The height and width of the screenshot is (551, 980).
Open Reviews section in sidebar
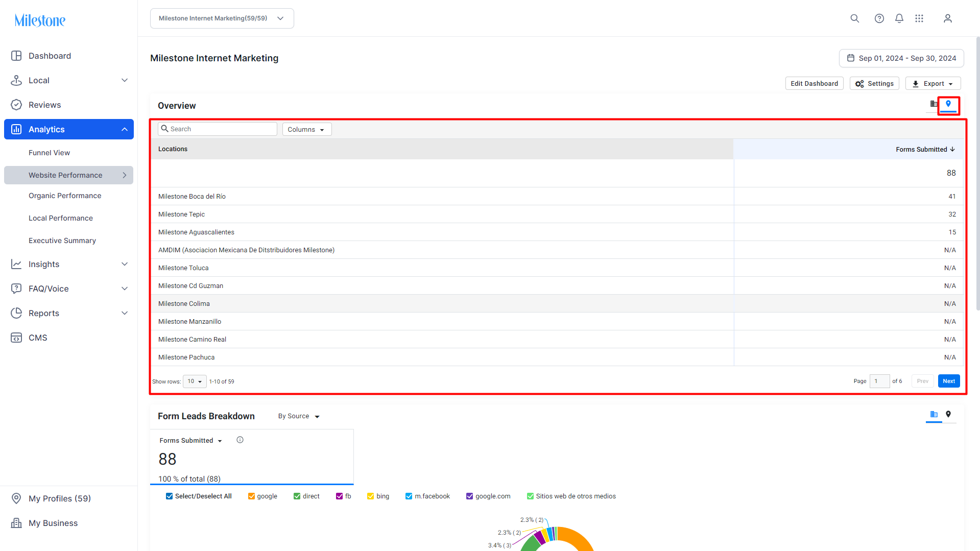69,105
